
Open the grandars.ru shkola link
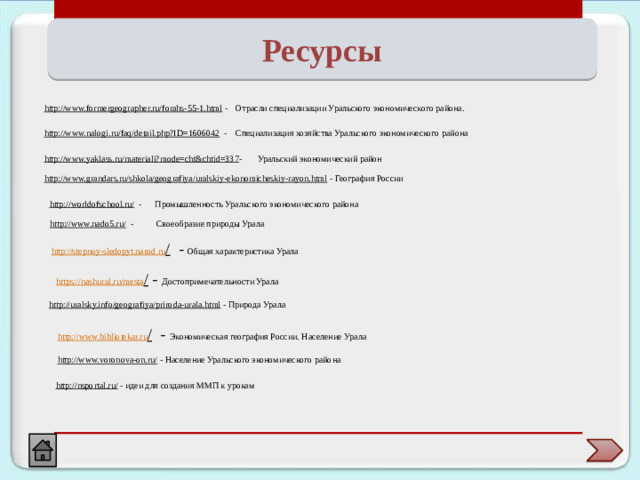point(186,179)
